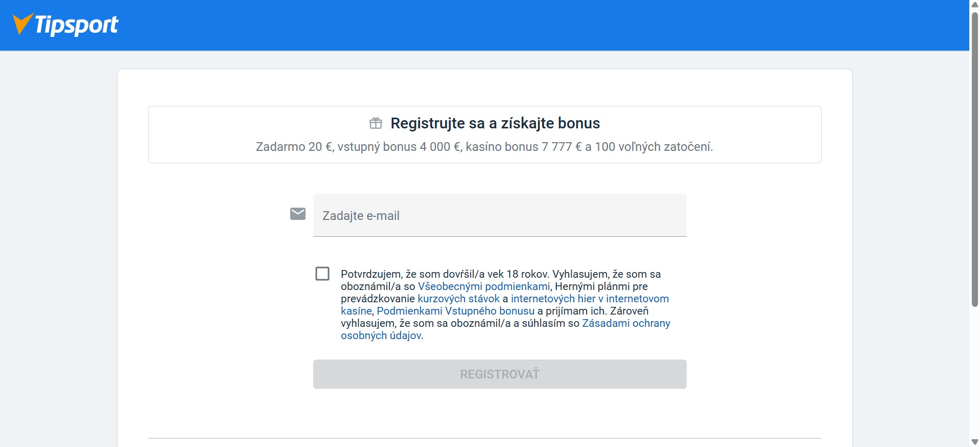980x447 pixels.
Task: Click the empty blue header bar
Action: [511, 25]
